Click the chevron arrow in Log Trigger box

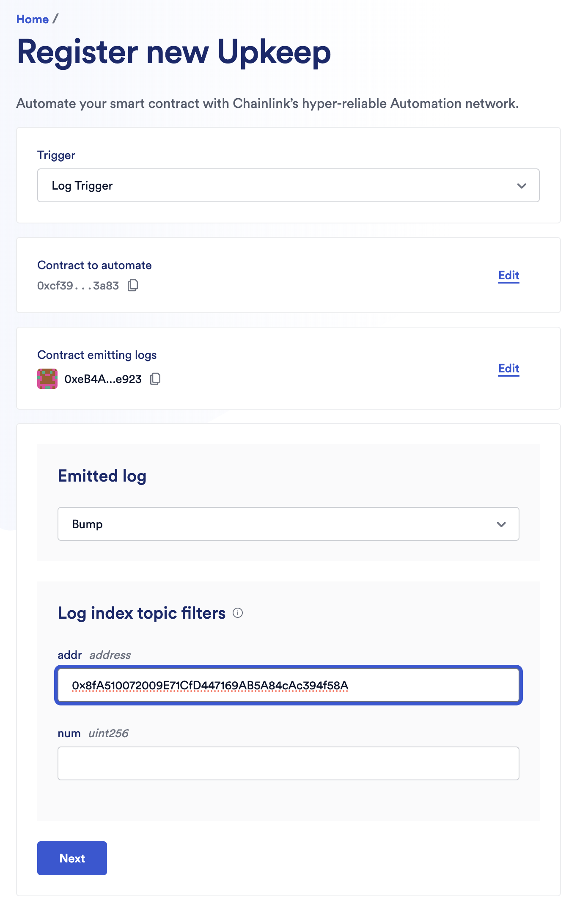tap(522, 186)
